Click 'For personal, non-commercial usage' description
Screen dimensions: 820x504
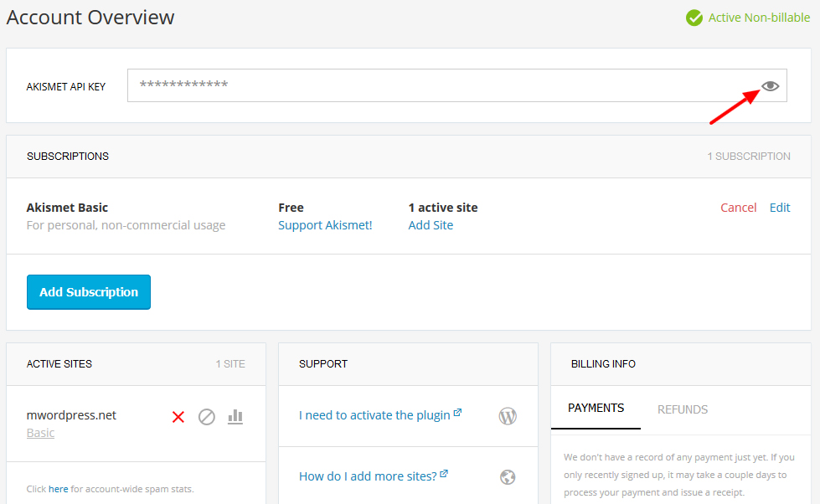(x=126, y=225)
